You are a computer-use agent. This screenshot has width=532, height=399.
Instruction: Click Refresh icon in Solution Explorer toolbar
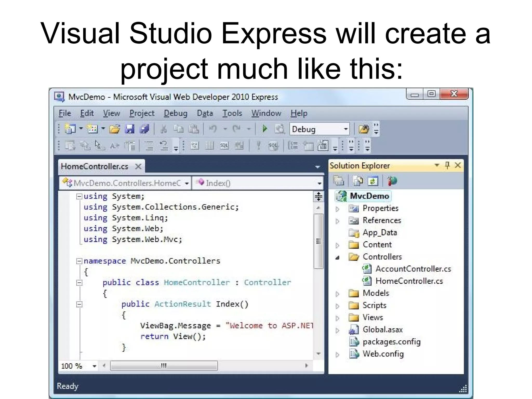click(x=373, y=181)
